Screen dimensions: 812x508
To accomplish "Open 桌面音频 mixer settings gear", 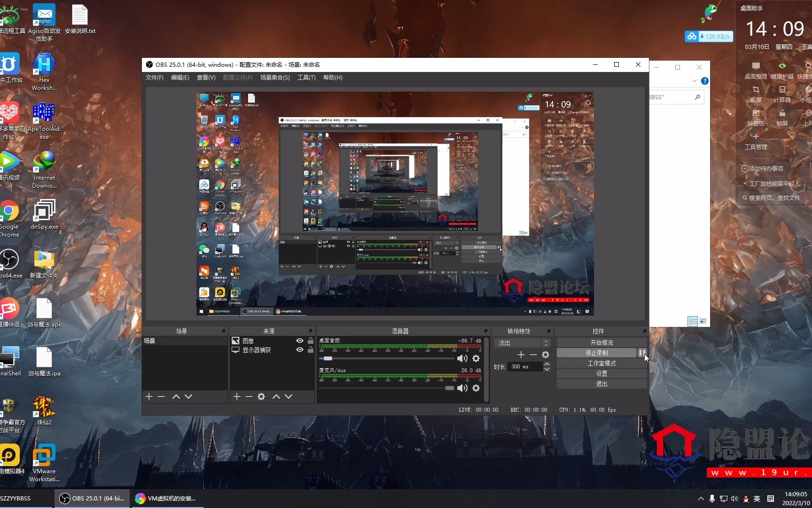I will click(476, 358).
